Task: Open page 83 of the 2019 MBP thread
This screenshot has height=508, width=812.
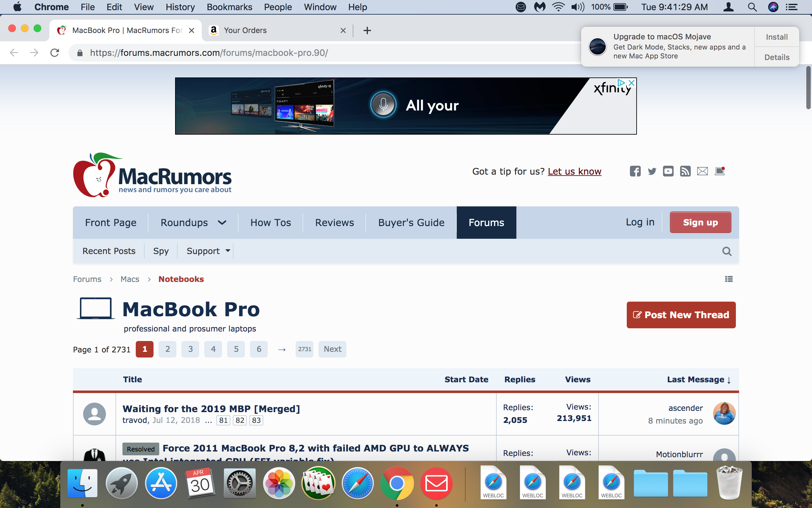Action: pyautogui.click(x=256, y=420)
